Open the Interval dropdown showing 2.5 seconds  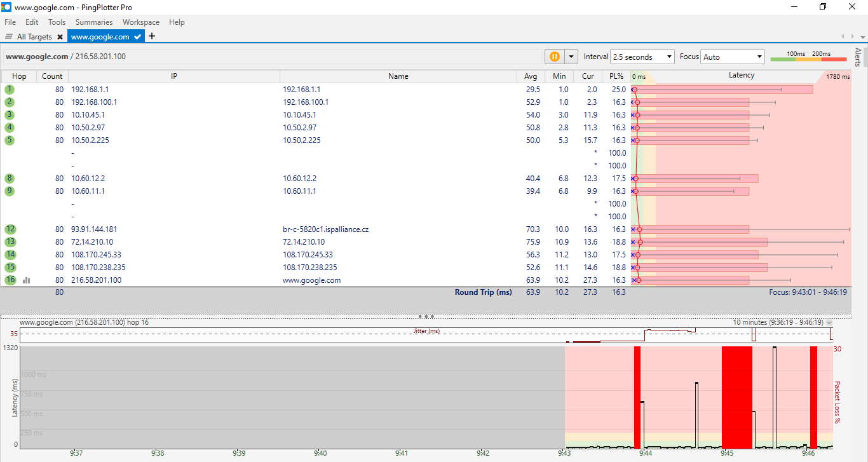[642, 57]
